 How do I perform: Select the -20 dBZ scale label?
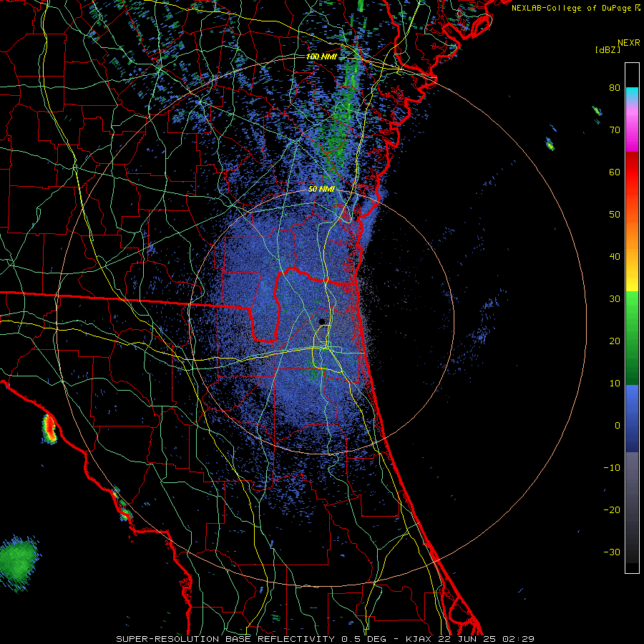(x=612, y=509)
